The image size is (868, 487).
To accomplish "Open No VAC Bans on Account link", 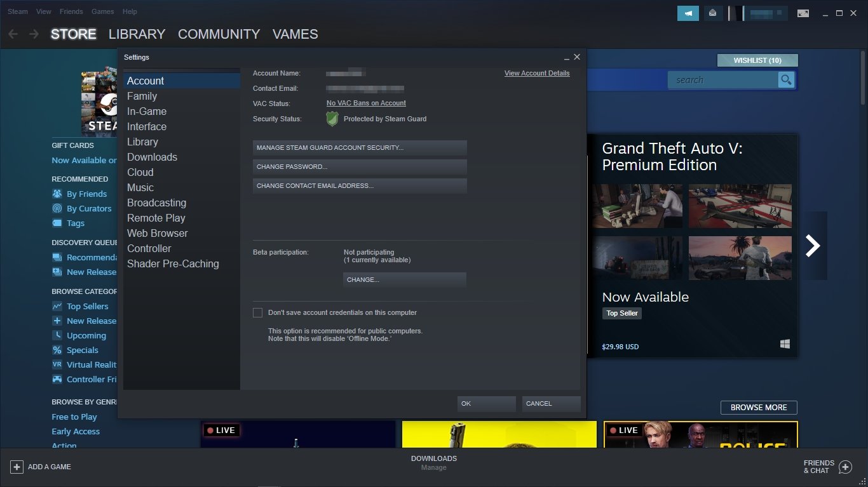I will pyautogui.click(x=366, y=103).
